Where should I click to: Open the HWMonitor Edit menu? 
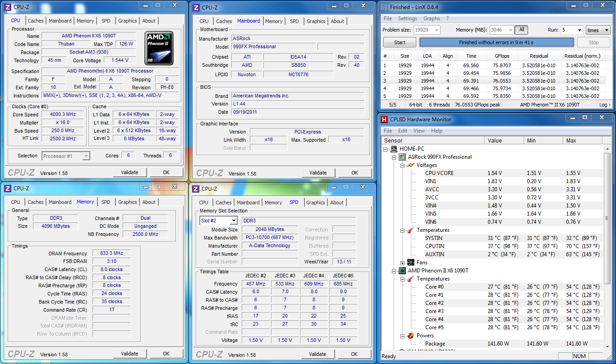[403, 131]
